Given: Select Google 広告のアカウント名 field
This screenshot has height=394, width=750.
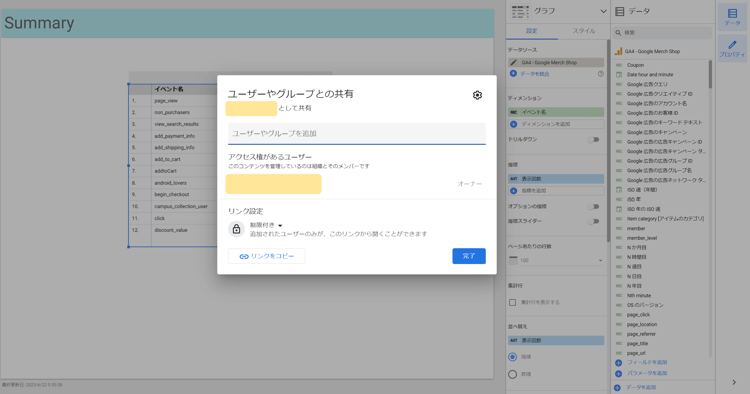Looking at the screenshot, I should point(657,103).
